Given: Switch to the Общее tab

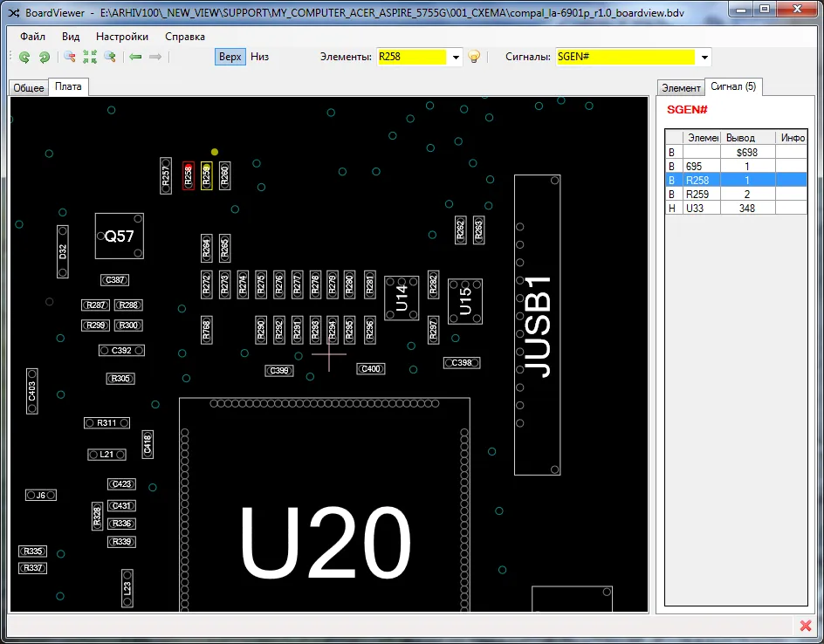Looking at the screenshot, I should click(x=29, y=88).
